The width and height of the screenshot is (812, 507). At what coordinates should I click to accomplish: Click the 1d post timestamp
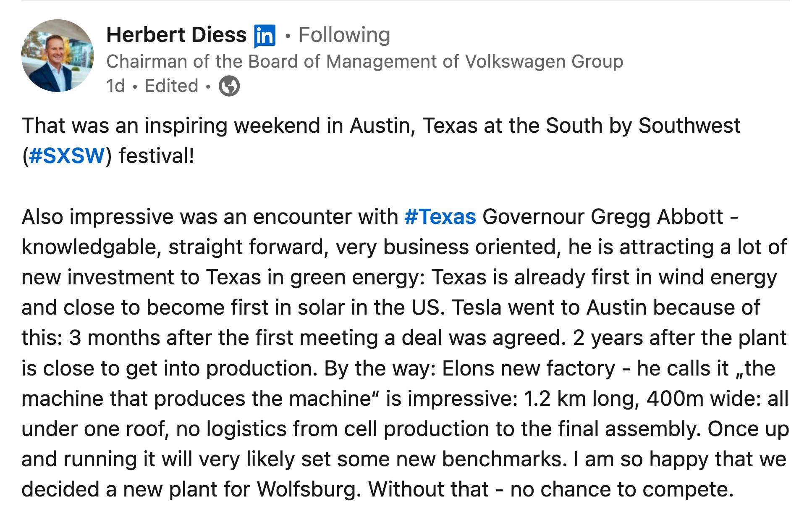(116, 86)
